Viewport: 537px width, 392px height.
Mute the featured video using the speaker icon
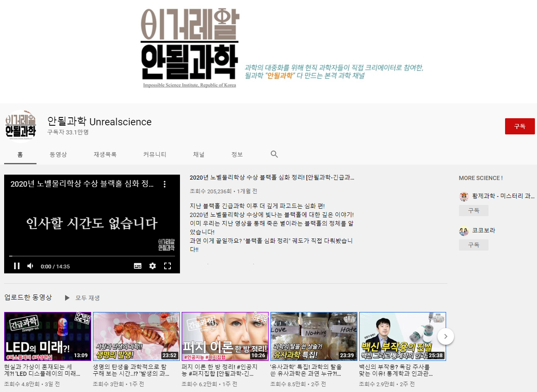(x=30, y=266)
